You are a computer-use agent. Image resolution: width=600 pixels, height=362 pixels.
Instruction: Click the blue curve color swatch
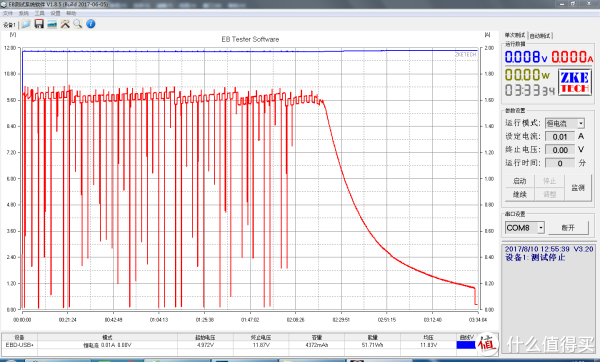[466, 345]
